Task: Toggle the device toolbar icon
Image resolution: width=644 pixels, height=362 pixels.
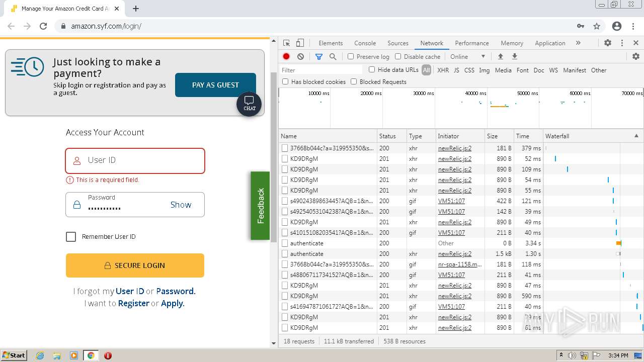Action: coord(300,43)
